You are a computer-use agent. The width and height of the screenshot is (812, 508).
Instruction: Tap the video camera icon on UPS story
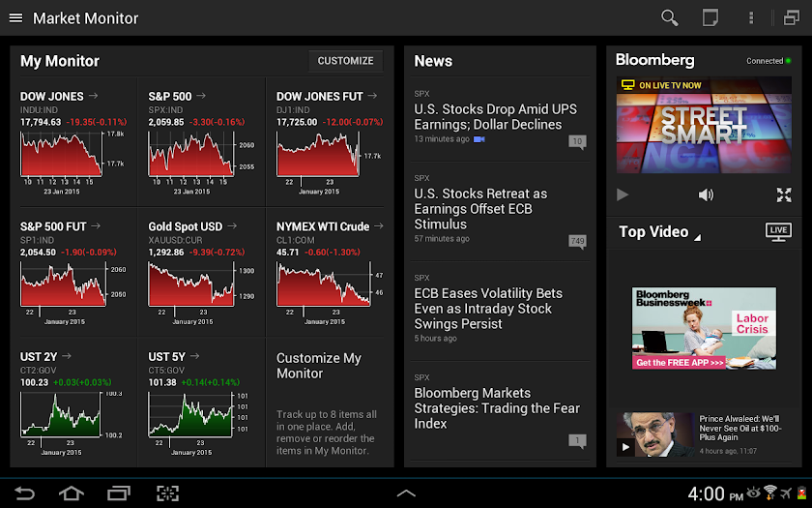click(x=479, y=139)
